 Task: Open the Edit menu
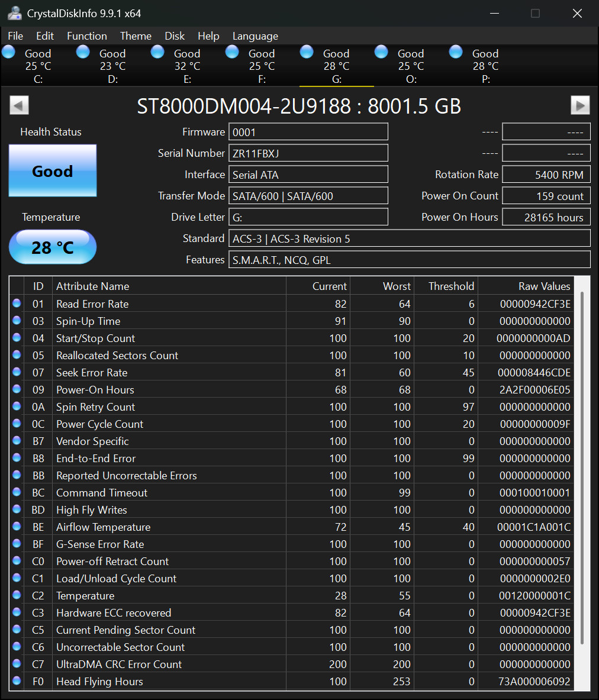44,36
